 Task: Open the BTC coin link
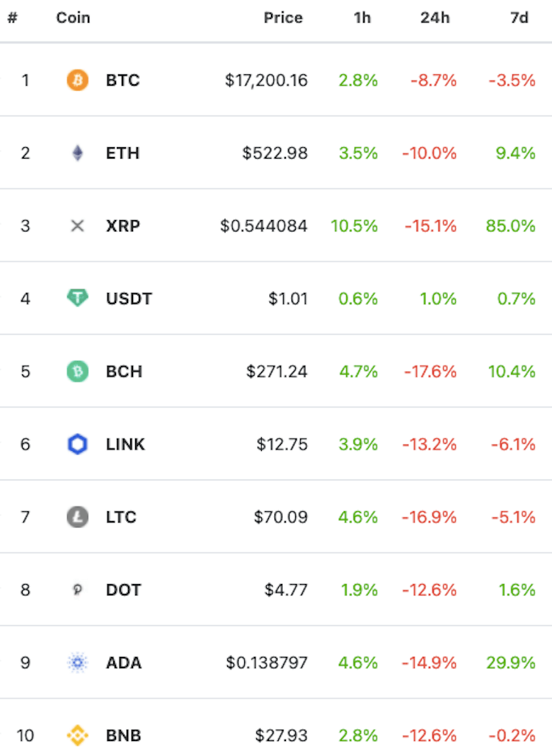123,80
